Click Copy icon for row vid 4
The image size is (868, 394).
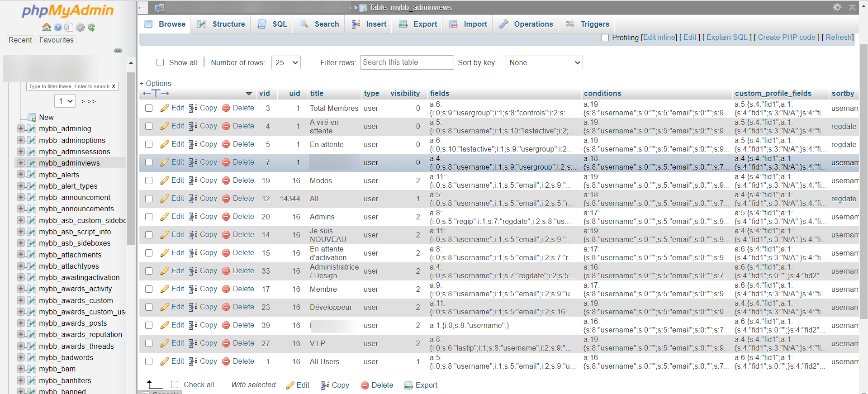point(193,126)
